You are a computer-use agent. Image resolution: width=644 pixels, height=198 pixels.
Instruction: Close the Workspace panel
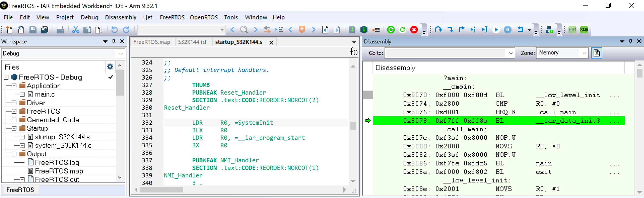click(x=122, y=41)
